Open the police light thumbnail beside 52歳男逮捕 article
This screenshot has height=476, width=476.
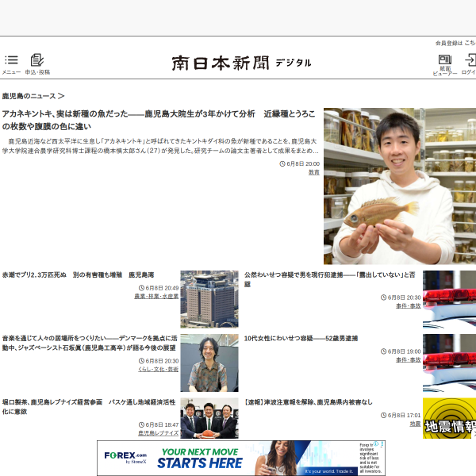(x=449, y=363)
